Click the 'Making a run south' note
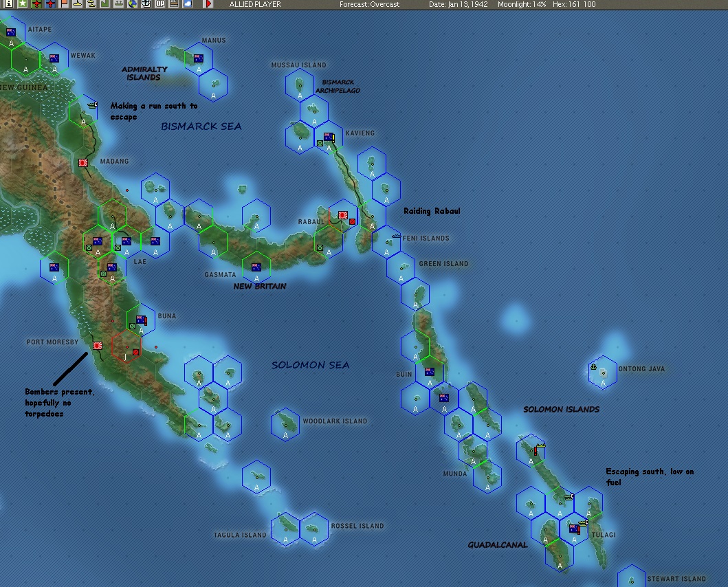Viewport: 728px width, 587px height. tap(154, 111)
